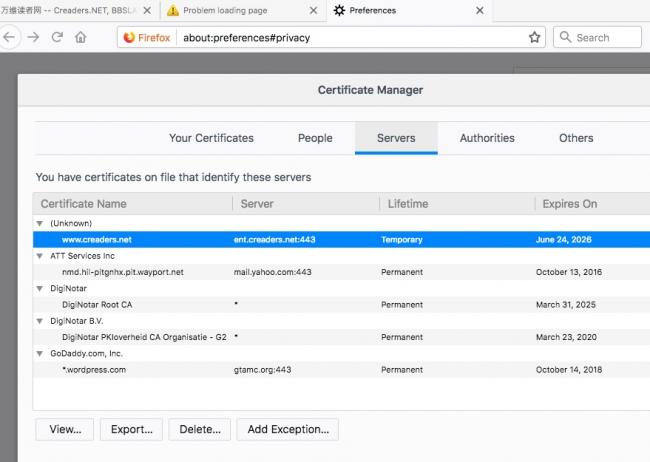
Task: Collapse the DigiNotar B.V. group
Action: (x=40, y=321)
